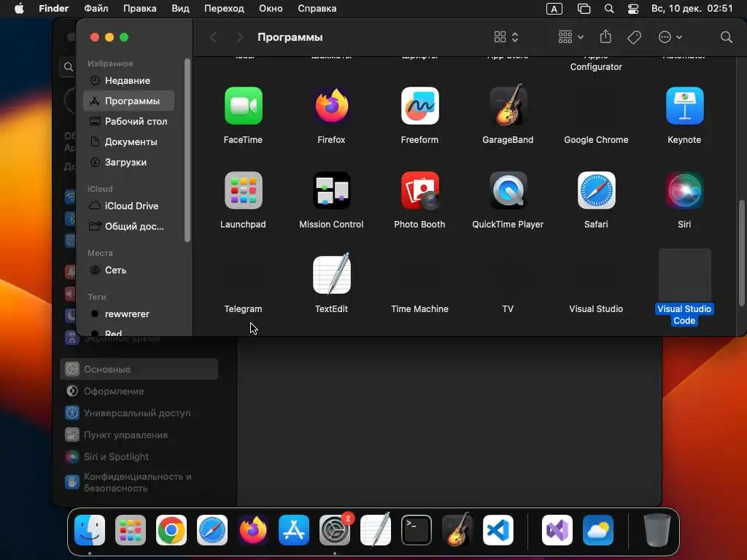Open Конфиденциальность и безопасность settings
This screenshot has height=560, width=747.
click(139, 483)
